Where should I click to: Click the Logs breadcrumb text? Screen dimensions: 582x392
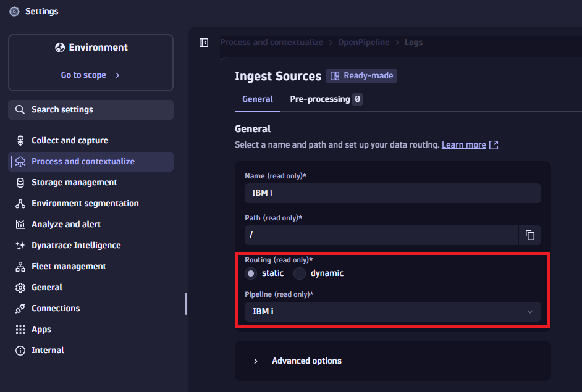pyautogui.click(x=413, y=43)
